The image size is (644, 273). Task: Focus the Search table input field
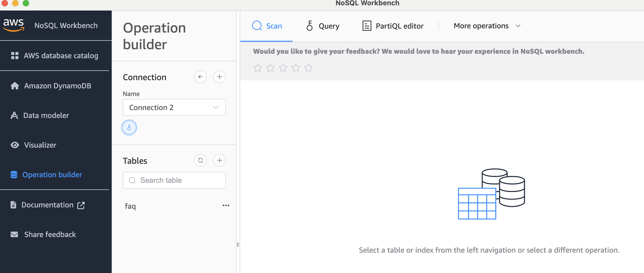click(174, 180)
